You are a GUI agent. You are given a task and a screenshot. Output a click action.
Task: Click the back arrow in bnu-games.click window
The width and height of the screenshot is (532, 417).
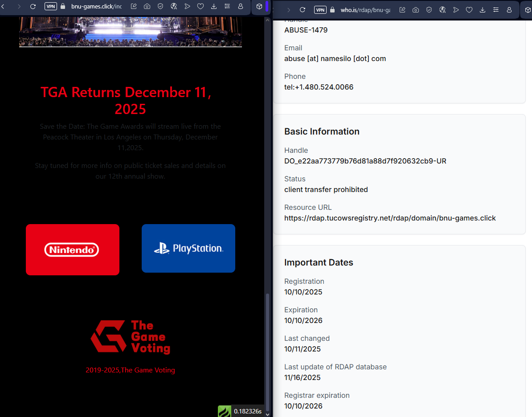pyautogui.click(x=3, y=7)
